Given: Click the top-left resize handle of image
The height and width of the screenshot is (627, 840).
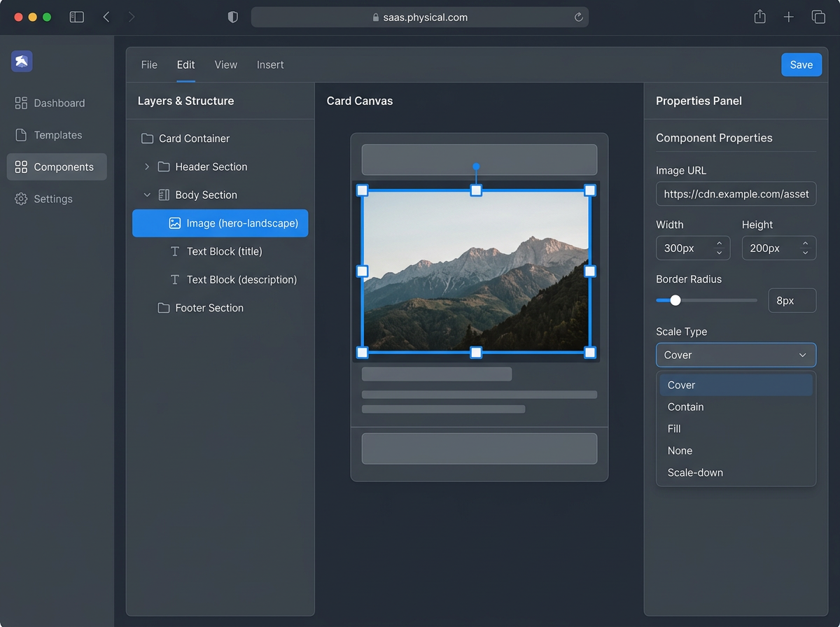Looking at the screenshot, I should (x=363, y=190).
